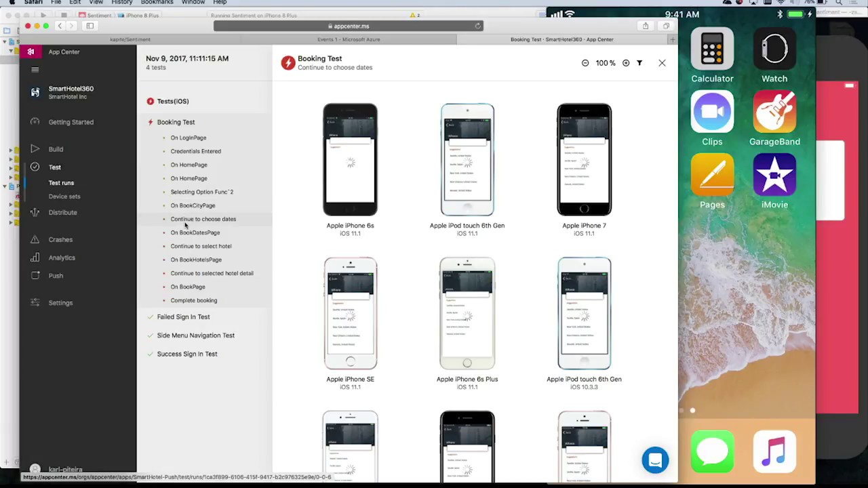868x488 pixels.
Task: Click the Test checkmark circle icon
Action: [x=35, y=167]
